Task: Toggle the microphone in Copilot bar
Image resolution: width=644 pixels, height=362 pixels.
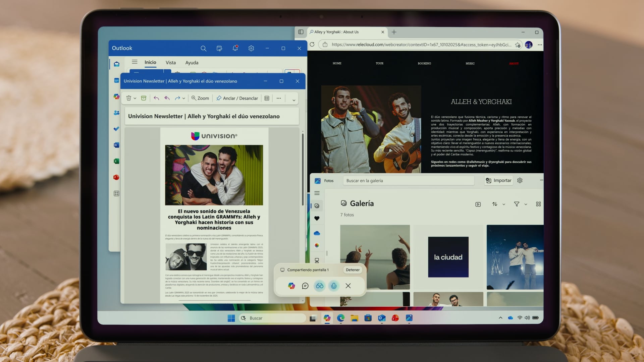Action: point(334,286)
